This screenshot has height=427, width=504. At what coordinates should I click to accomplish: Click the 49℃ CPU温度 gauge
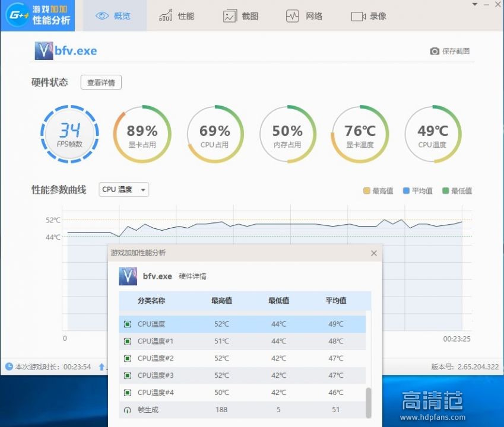tap(433, 134)
